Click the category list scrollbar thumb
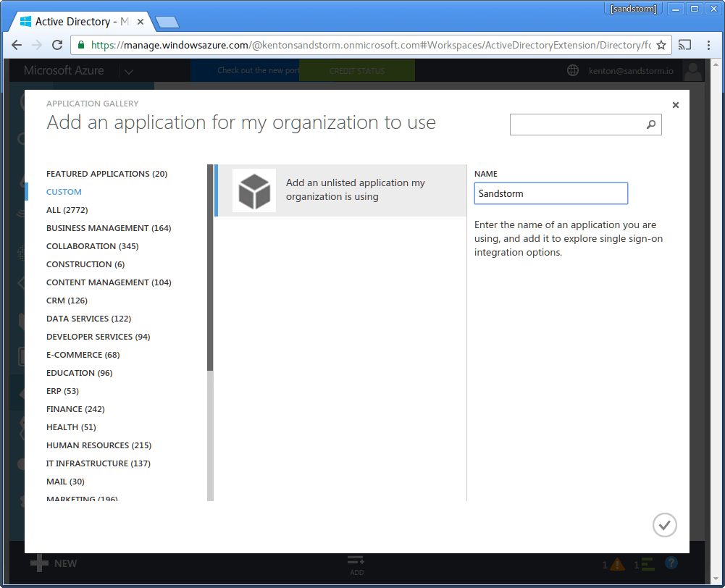 210,267
